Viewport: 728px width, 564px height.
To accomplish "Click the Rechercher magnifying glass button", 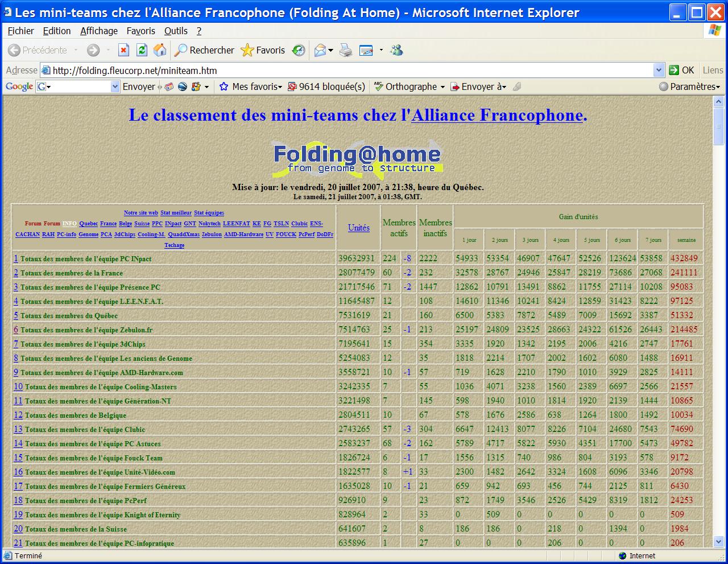I will pos(204,51).
